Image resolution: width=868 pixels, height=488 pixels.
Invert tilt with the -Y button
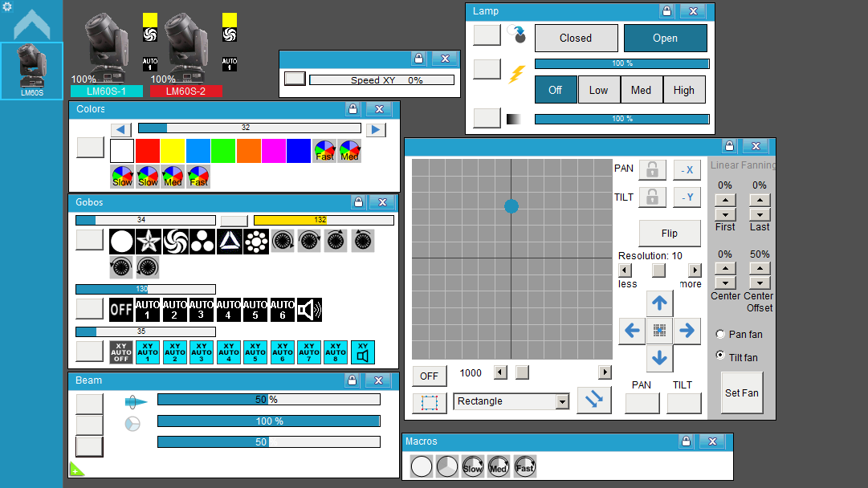(687, 197)
